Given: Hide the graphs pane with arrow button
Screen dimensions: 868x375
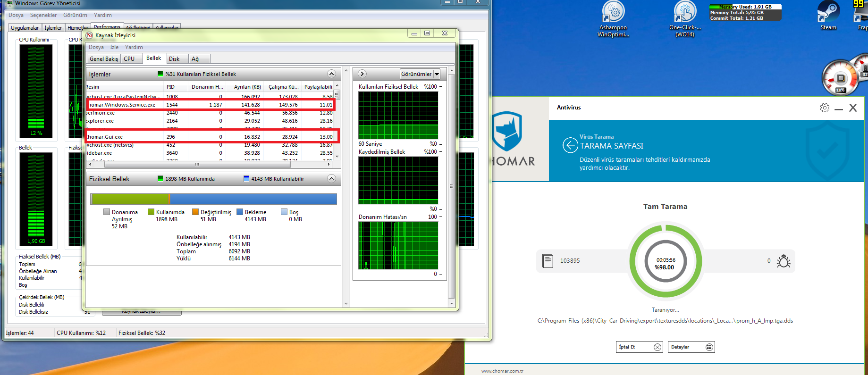Looking at the screenshot, I should (x=362, y=74).
